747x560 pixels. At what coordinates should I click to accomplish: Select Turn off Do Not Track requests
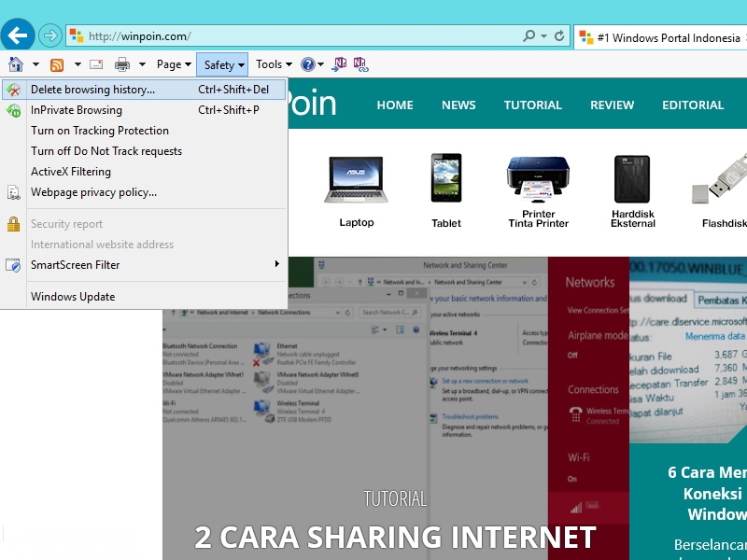pyautogui.click(x=144, y=151)
